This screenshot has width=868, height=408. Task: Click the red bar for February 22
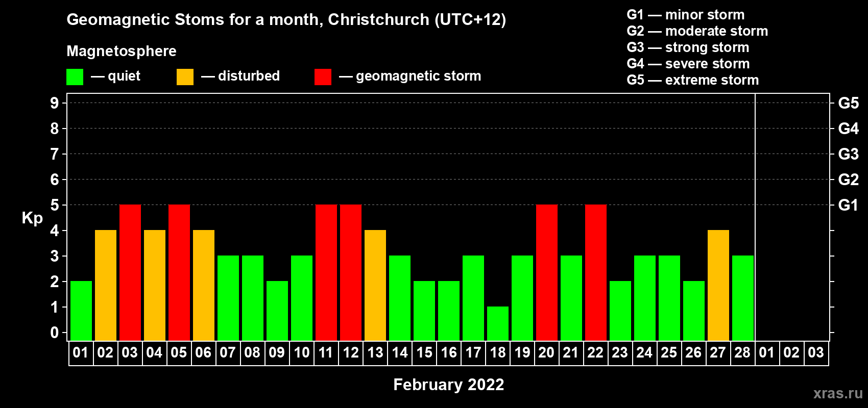(x=596, y=272)
